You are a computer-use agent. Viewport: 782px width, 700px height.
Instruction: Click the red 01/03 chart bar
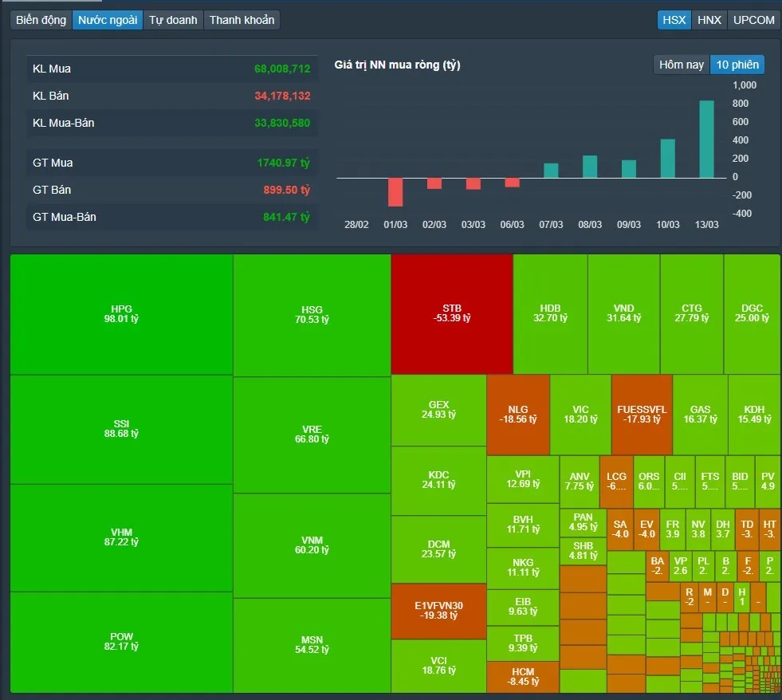395,191
